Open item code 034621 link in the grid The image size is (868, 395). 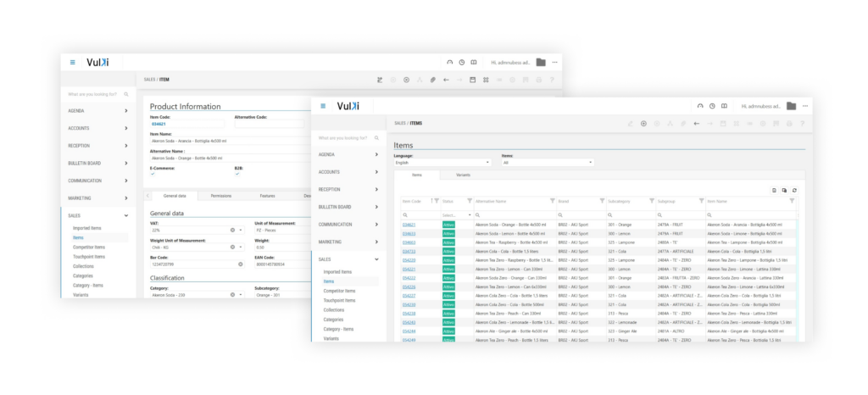pyautogui.click(x=409, y=225)
